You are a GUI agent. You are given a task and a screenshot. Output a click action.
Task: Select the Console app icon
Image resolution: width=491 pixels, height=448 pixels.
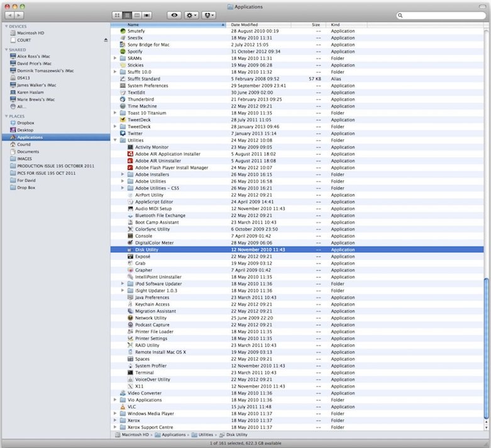130,236
